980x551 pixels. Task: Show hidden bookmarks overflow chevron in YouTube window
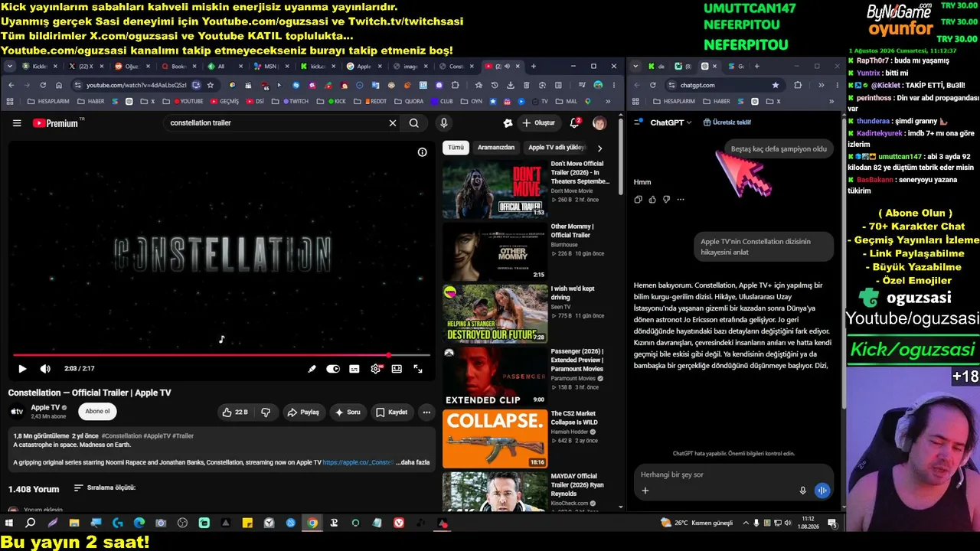coord(608,101)
